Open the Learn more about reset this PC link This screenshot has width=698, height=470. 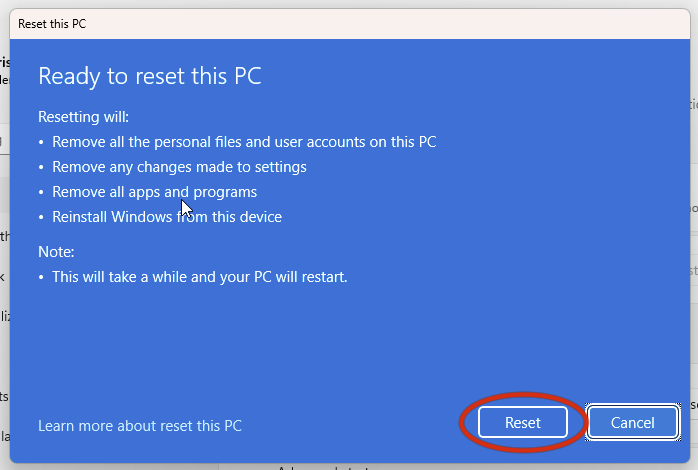click(140, 425)
